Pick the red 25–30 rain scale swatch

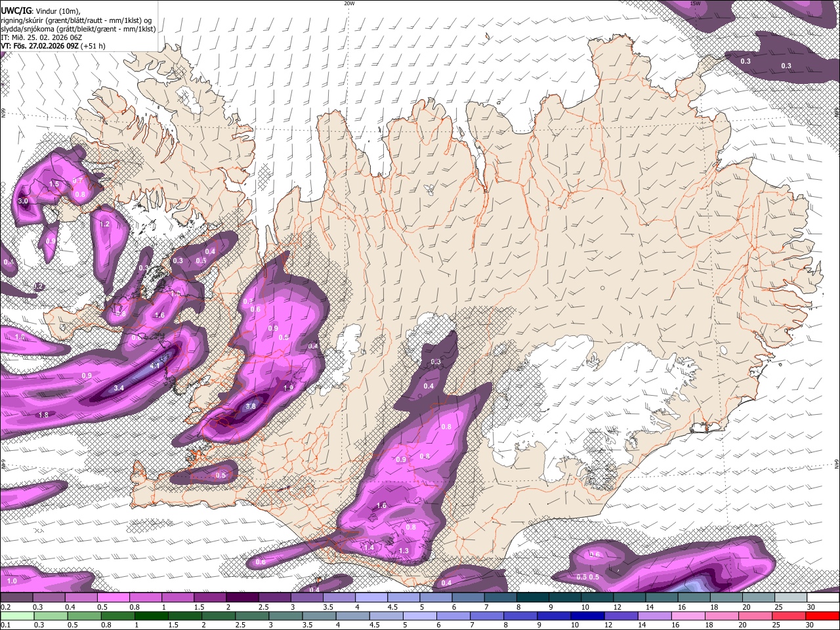click(787, 616)
